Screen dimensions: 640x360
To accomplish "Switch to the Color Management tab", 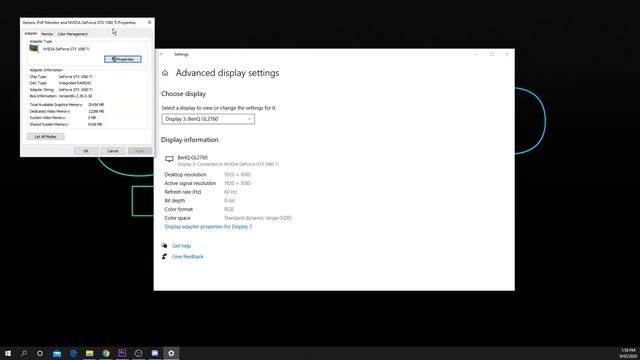I will [72, 34].
